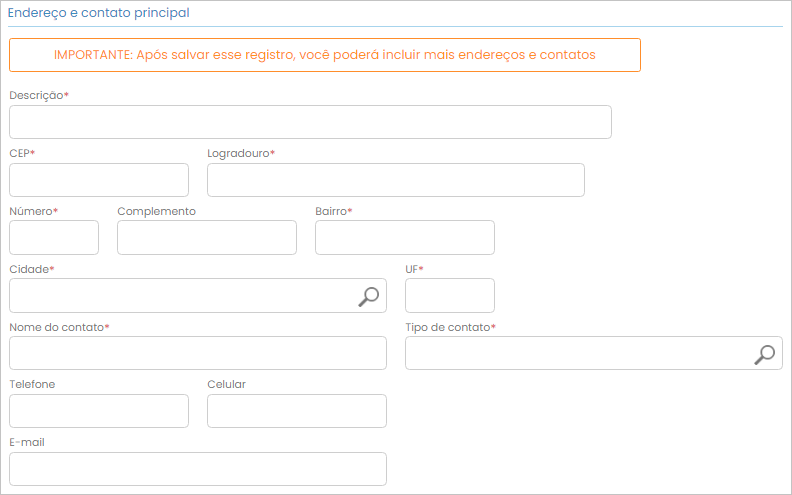Focus the Nome do contato field
The height and width of the screenshot is (495, 792).
[x=198, y=354]
